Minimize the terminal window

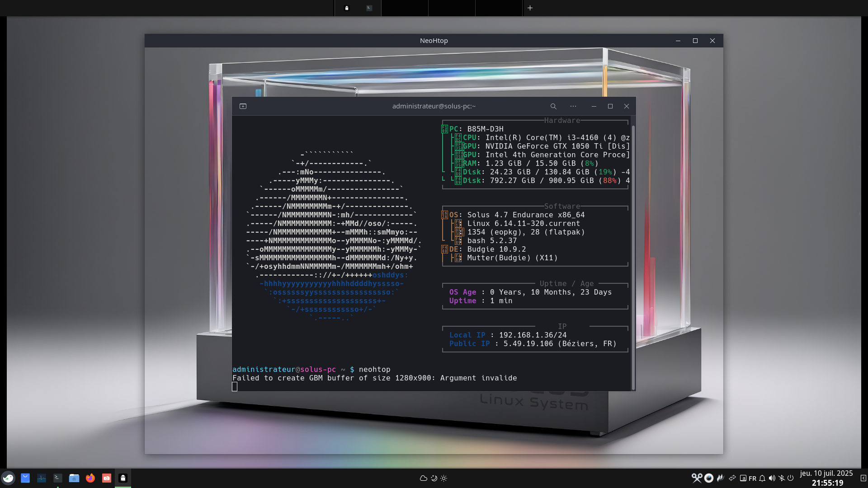pyautogui.click(x=594, y=106)
